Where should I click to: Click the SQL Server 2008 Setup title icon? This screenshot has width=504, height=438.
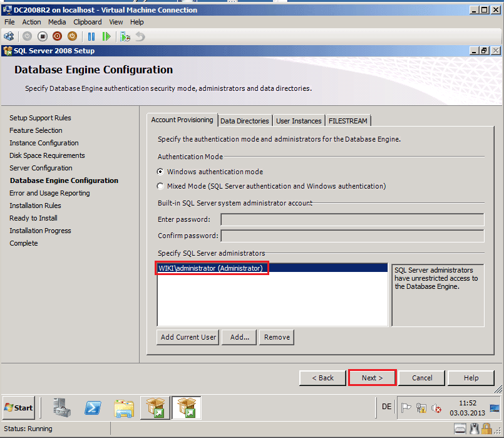(8, 51)
